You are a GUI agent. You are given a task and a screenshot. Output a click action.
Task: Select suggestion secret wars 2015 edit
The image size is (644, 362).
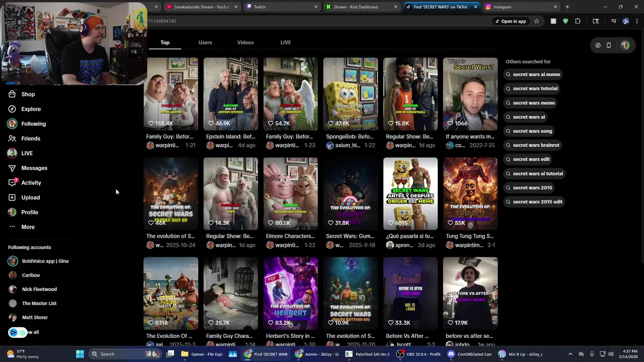click(534, 202)
